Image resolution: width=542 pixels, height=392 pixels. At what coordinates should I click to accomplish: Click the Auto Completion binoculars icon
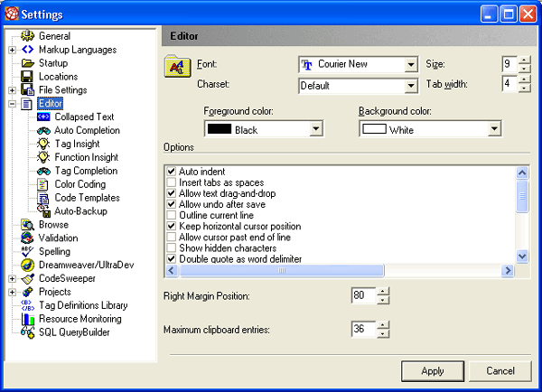(x=43, y=130)
